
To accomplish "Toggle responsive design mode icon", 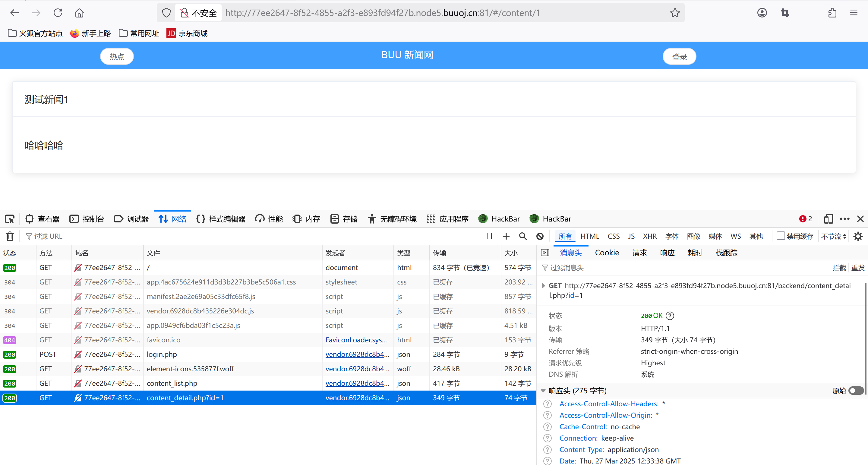I will pyautogui.click(x=828, y=219).
